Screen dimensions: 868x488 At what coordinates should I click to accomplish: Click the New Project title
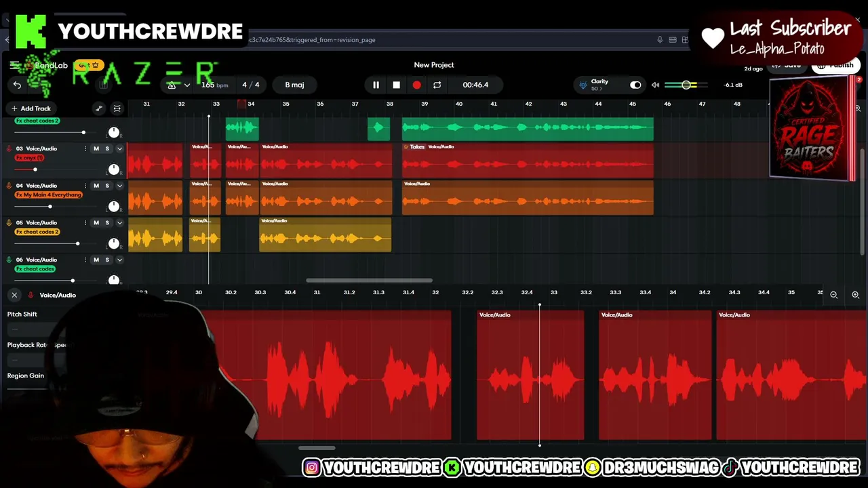(x=434, y=65)
